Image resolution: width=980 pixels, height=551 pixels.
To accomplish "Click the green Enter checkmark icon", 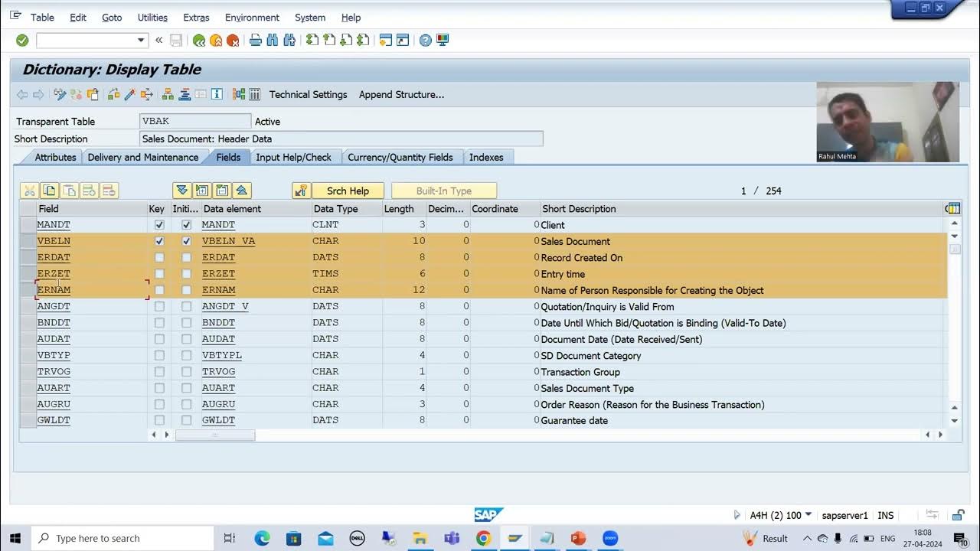I will coord(22,40).
